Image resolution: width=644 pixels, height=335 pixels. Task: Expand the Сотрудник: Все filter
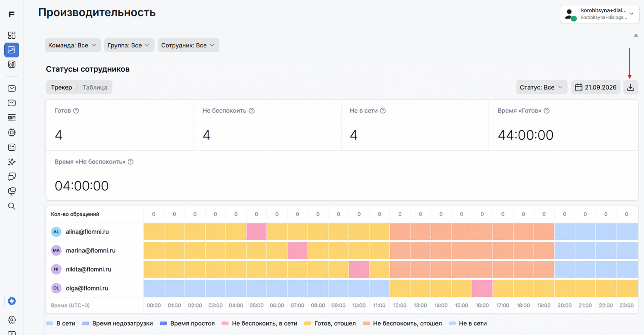(x=188, y=45)
